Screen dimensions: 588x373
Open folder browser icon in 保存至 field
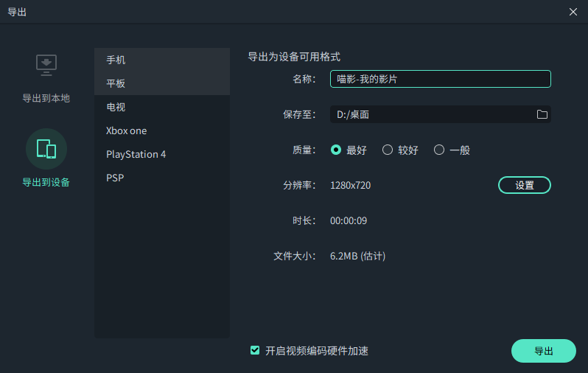[542, 114]
